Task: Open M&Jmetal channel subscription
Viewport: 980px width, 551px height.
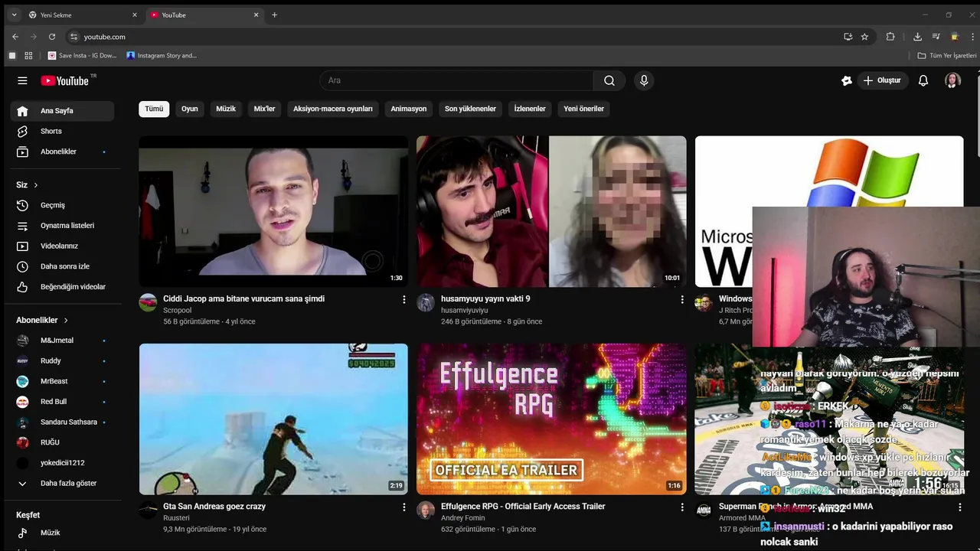Action: tap(62, 341)
